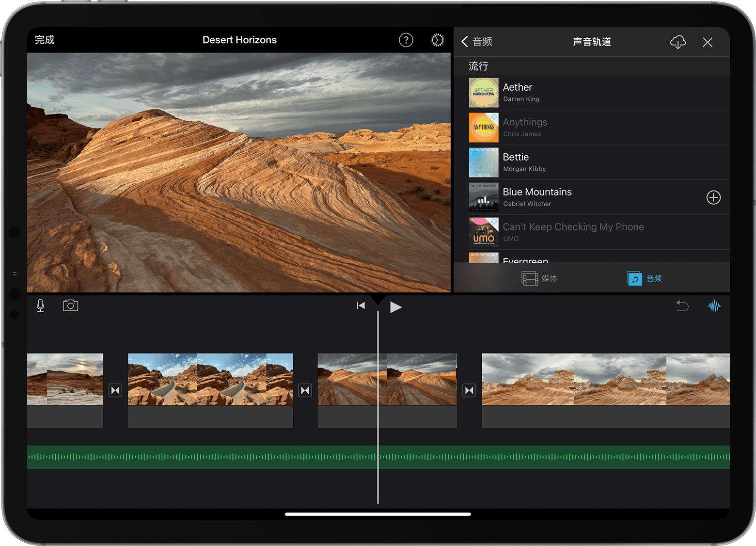Open project settings gear icon
The image size is (756, 546).
click(437, 40)
